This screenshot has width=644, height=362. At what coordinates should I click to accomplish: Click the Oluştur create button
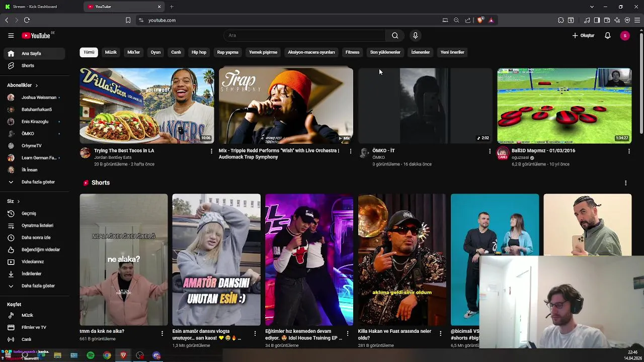pyautogui.click(x=583, y=35)
